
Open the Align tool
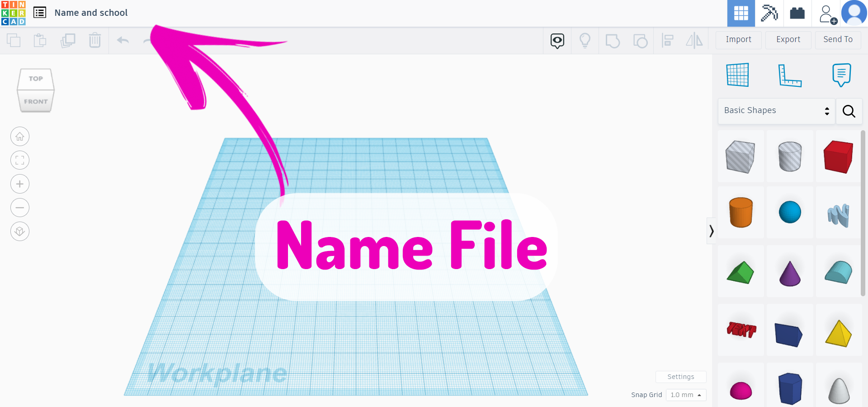click(668, 40)
